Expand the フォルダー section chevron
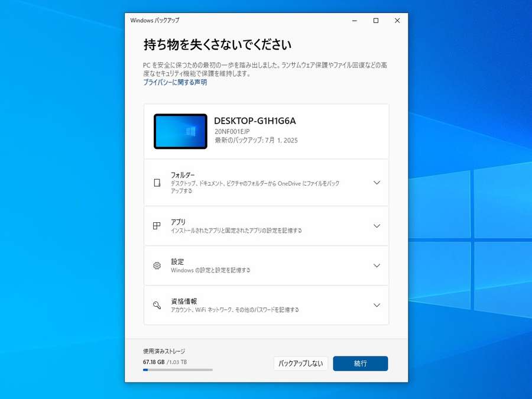The height and width of the screenshot is (399, 532). (377, 183)
